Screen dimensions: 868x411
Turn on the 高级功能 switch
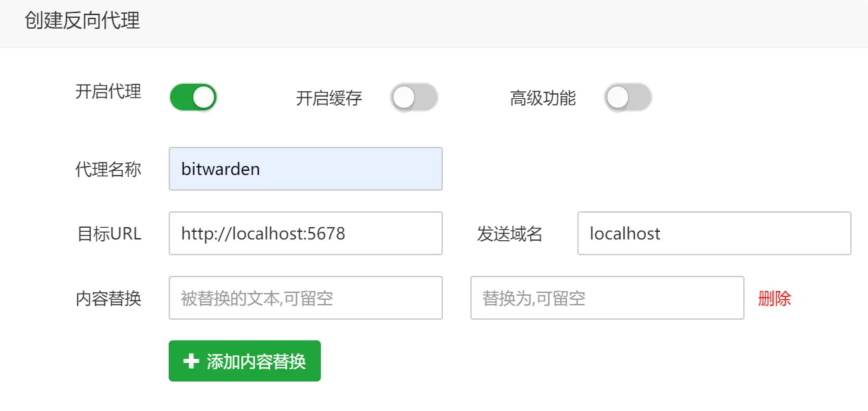point(627,97)
